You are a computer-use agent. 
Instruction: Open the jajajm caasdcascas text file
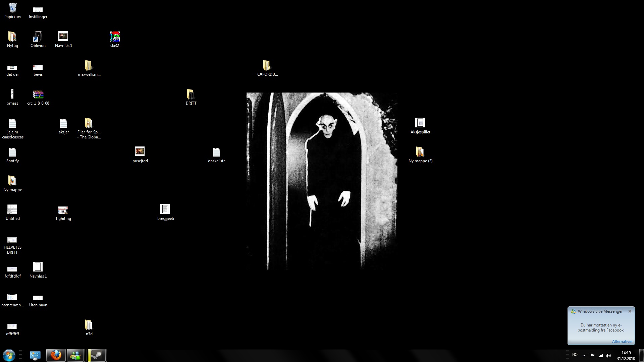[12, 128]
